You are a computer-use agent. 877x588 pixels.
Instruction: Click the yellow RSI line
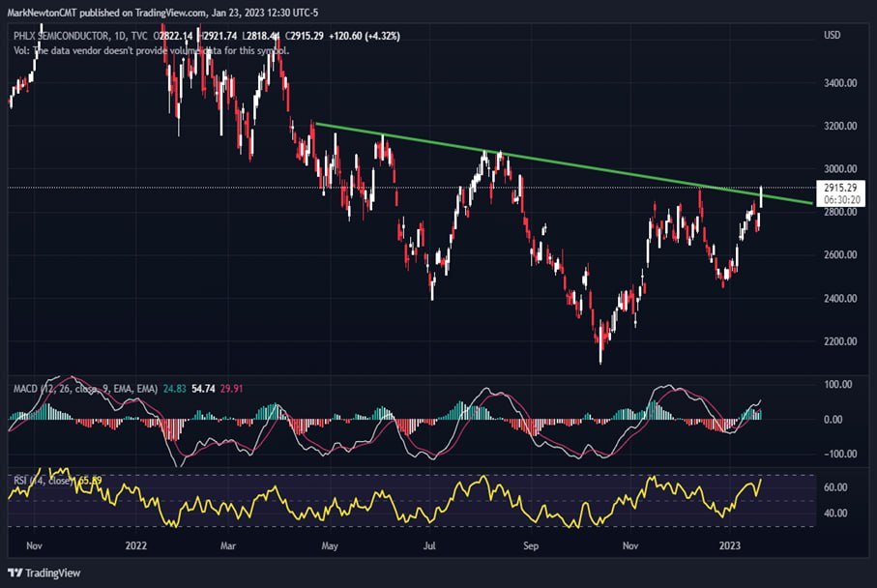[x=384, y=499]
